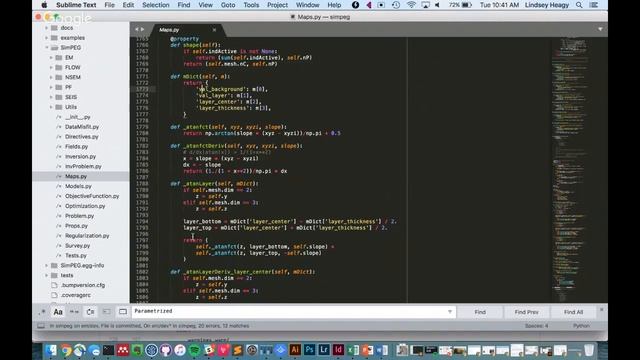This screenshot has width=640, height=360.
Task: Open Spotlight search in menu bar
Action: click(579, 5)
